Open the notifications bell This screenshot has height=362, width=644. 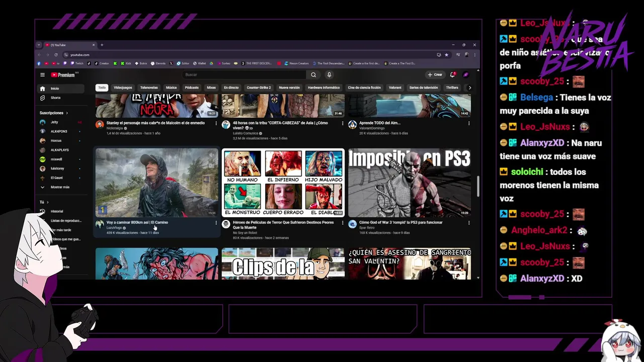[452, 75]
